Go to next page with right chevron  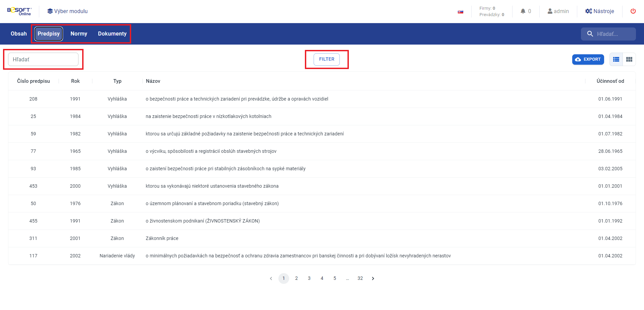[373, 278]
